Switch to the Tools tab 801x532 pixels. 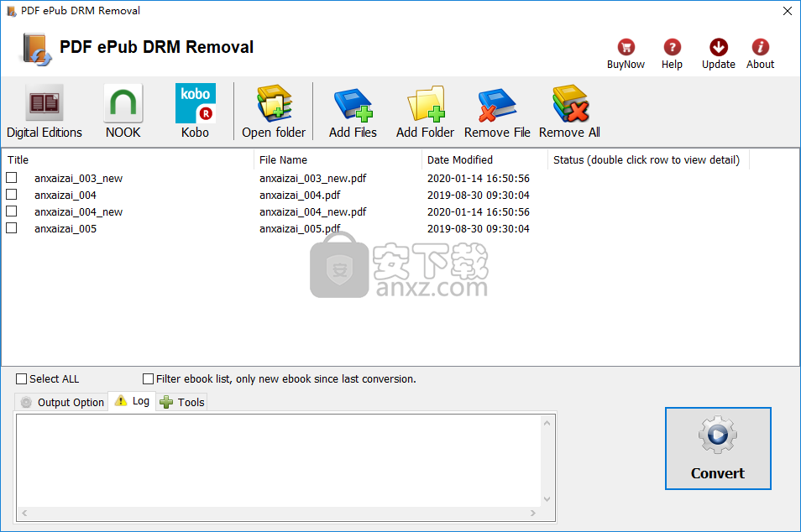point(182,402)
